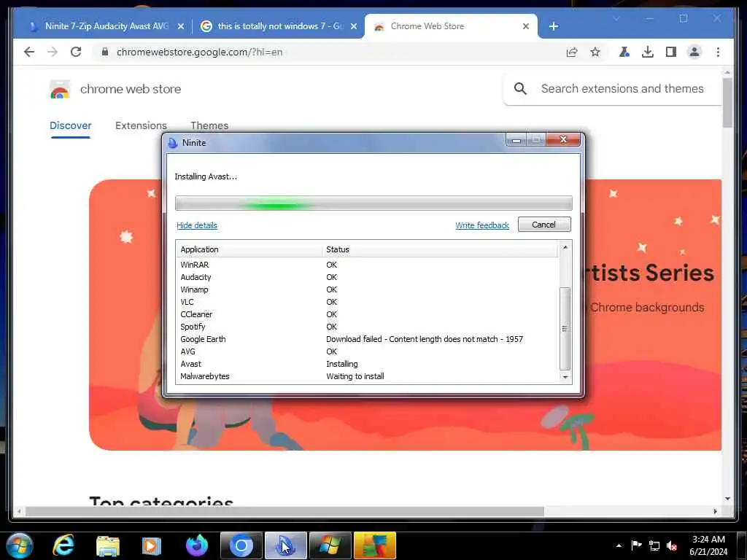The height and width of the screenshot is (560, 747).
Task: Select the Discover tab in the store
Action: [71, 125]
